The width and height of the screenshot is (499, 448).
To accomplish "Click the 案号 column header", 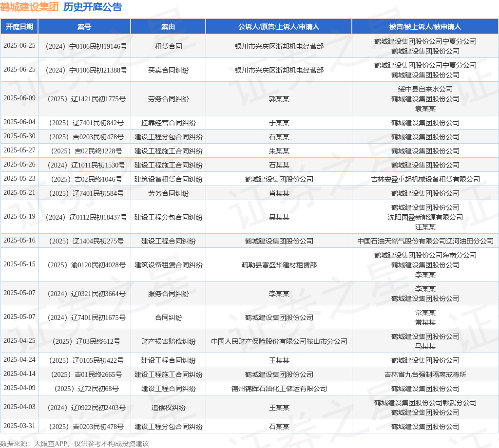I will (84, 27).
